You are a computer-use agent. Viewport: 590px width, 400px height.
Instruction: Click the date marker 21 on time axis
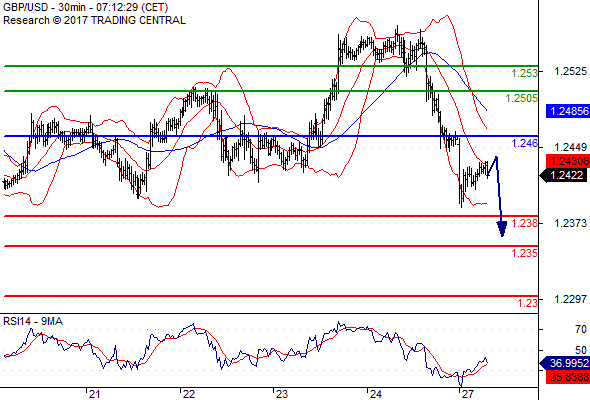(x=94, y=394)
